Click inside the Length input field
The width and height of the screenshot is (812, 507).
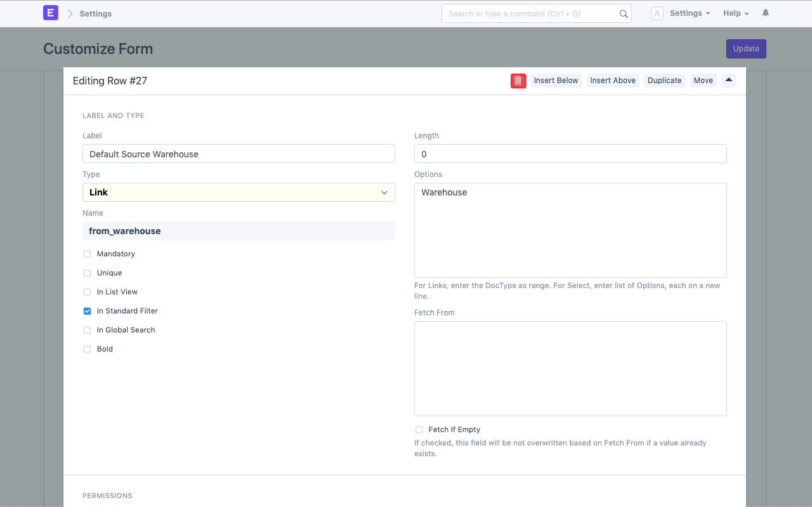pyautogui.click(x=570, y=154)
